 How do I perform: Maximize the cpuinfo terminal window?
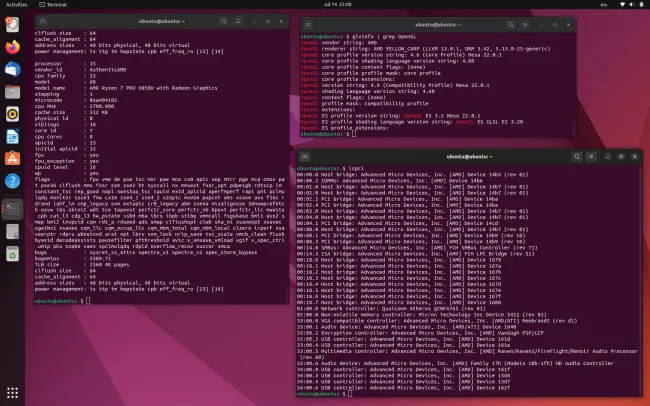pyautogui.click(x=268, y=21)
